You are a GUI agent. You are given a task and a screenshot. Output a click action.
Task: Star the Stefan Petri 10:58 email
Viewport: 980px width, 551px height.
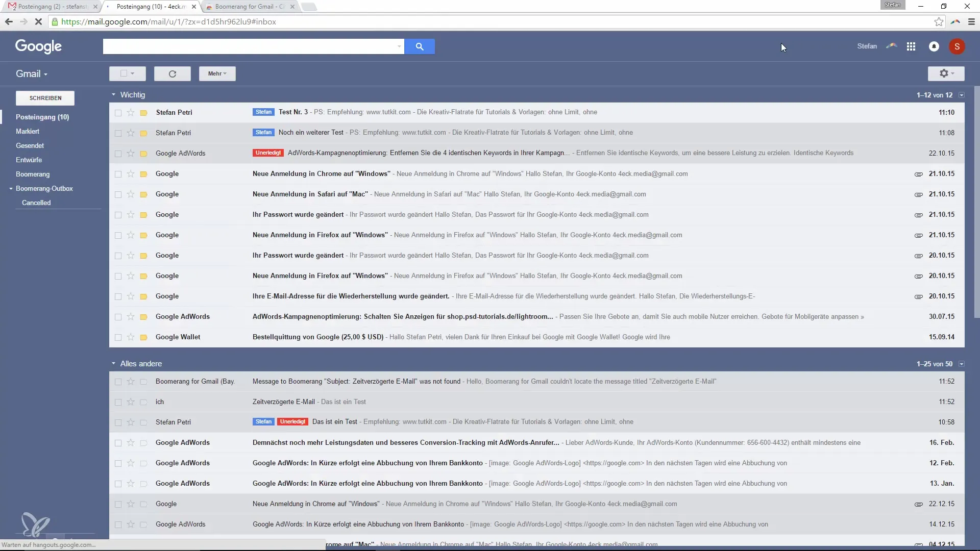pos(131,422)
